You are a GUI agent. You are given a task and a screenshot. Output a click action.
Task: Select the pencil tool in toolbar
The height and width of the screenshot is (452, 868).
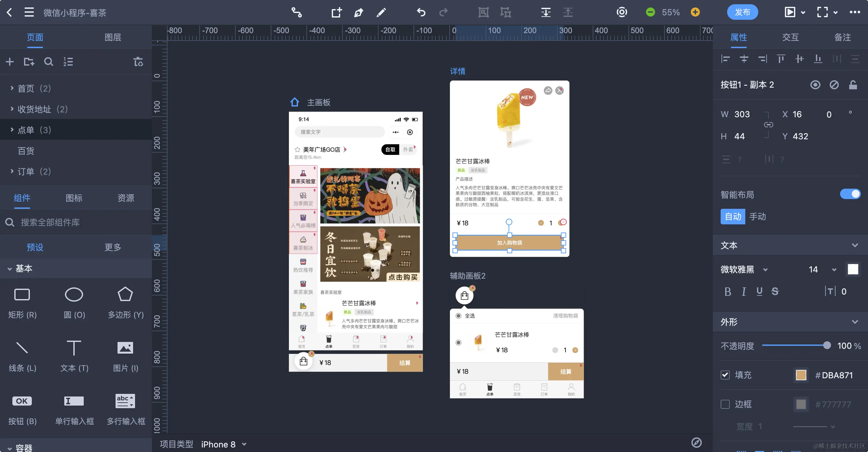click(381, 12)
